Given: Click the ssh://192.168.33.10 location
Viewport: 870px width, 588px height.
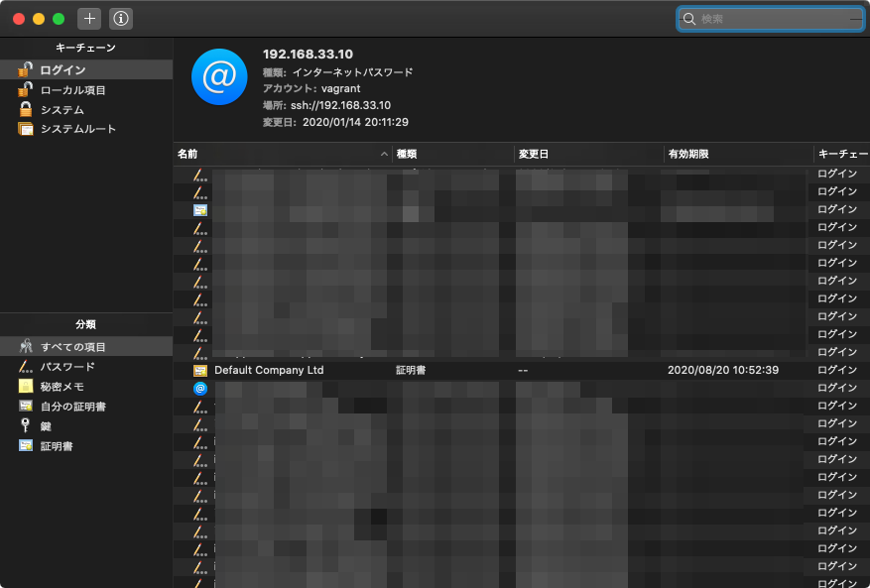Looking at the screenshot, I should (340, 105).
